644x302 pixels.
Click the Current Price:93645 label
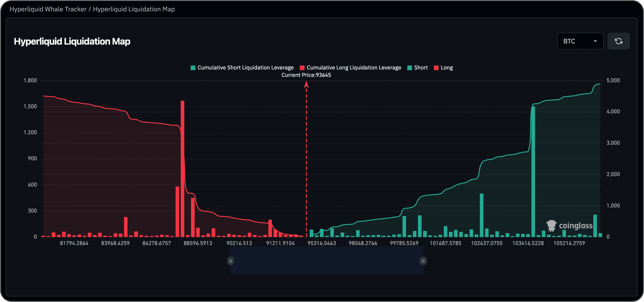[x=306, y=75]
